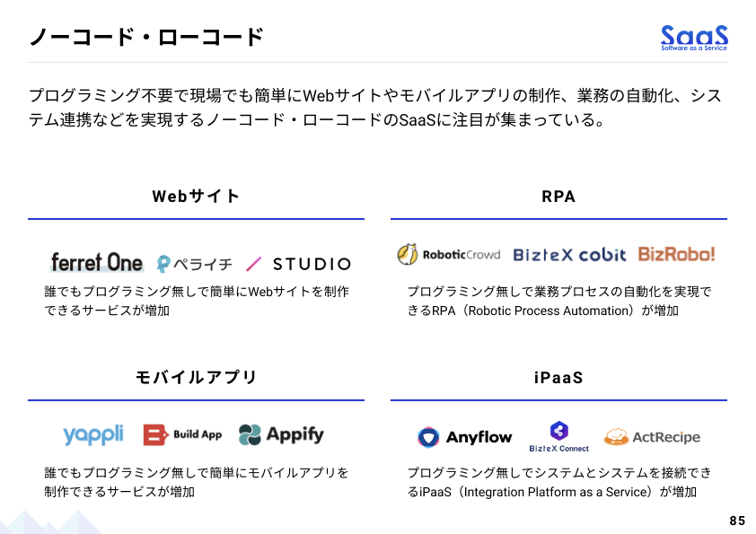Click the SaaS logo in header
The image size is (756, 534).
(x=694, y=37)
